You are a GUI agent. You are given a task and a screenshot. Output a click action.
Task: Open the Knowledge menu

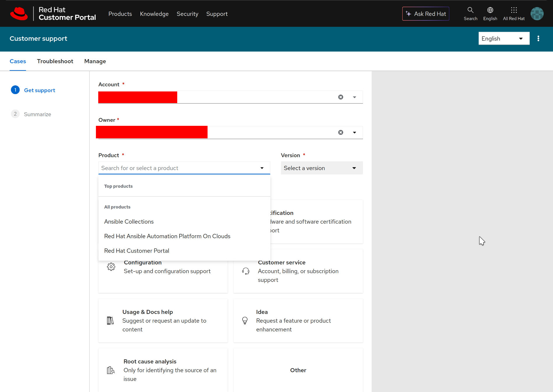[154, 14]
